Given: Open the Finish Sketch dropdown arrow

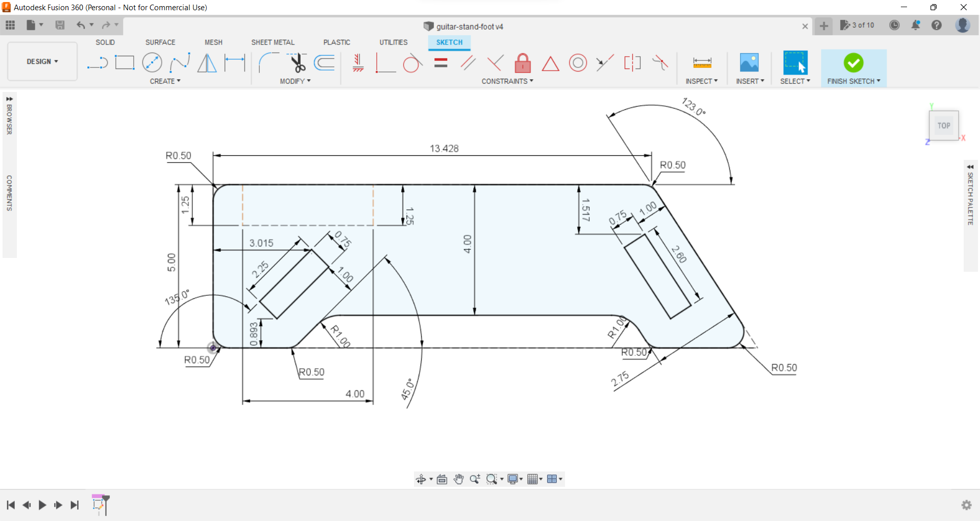Looking at the screenshot, I should [879, 81].
